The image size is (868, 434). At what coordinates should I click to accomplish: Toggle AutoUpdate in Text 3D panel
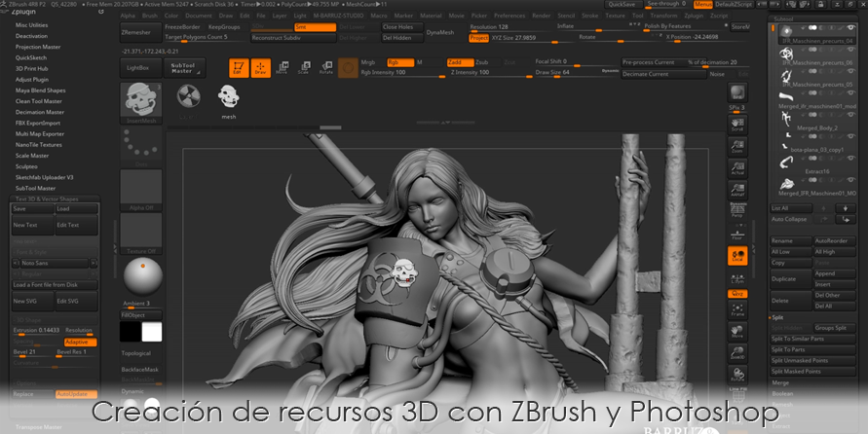(x=76, y=394)
